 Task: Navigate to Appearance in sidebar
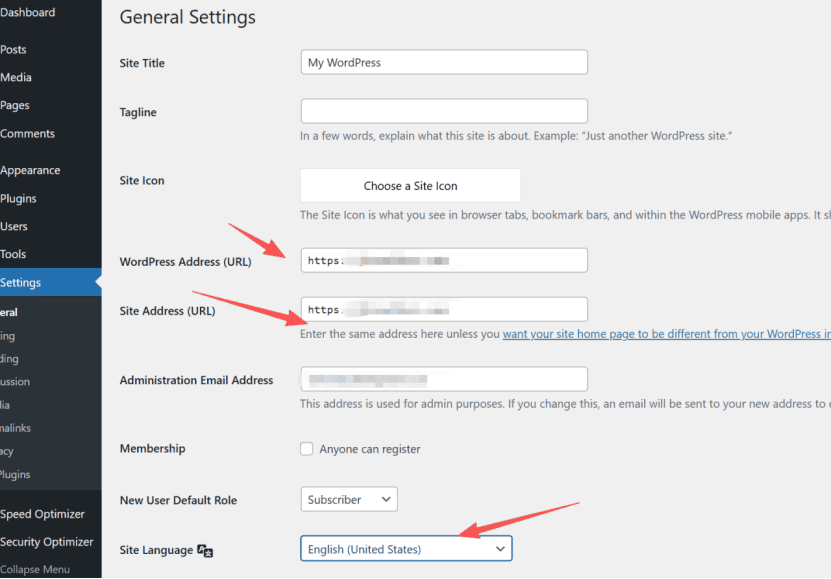30,171
